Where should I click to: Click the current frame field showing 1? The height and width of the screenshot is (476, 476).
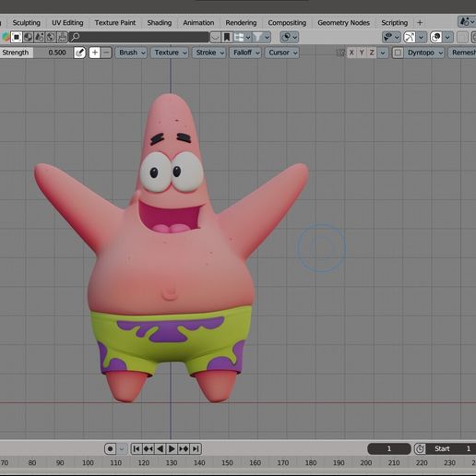389,449
